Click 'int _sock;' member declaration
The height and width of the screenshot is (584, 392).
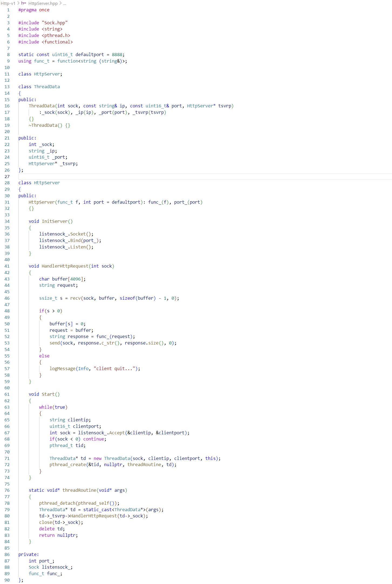coord(42,145)
